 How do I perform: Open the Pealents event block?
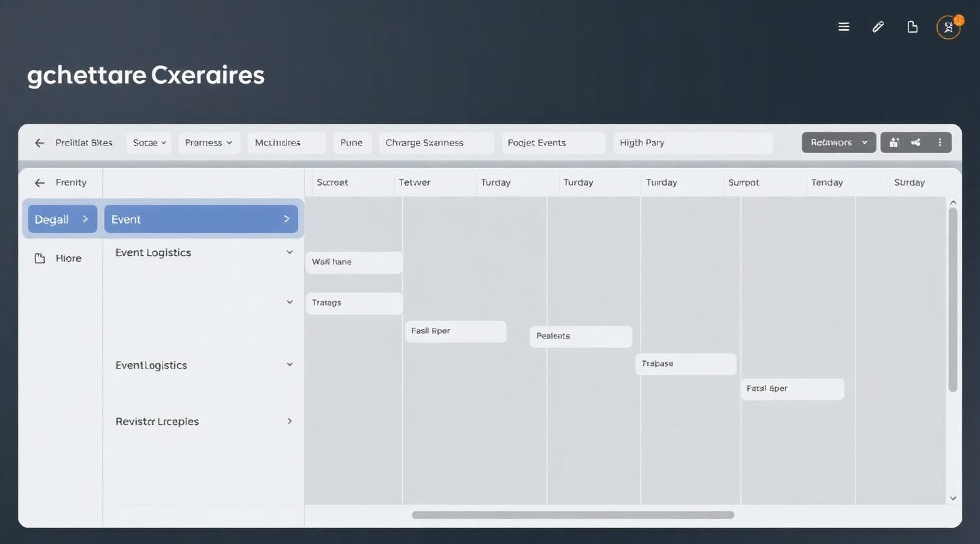pos(581,337)
